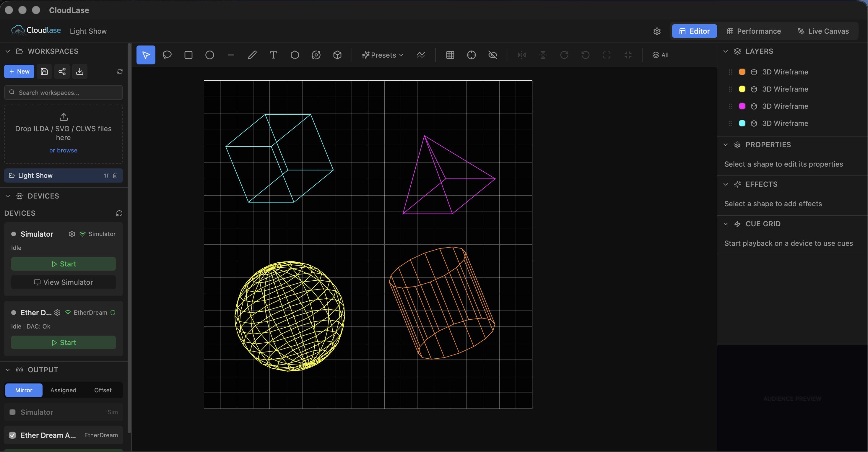Viewport: 868px width, 452px height.
Task: Rotate the shape clockwise
Action: 564,55
